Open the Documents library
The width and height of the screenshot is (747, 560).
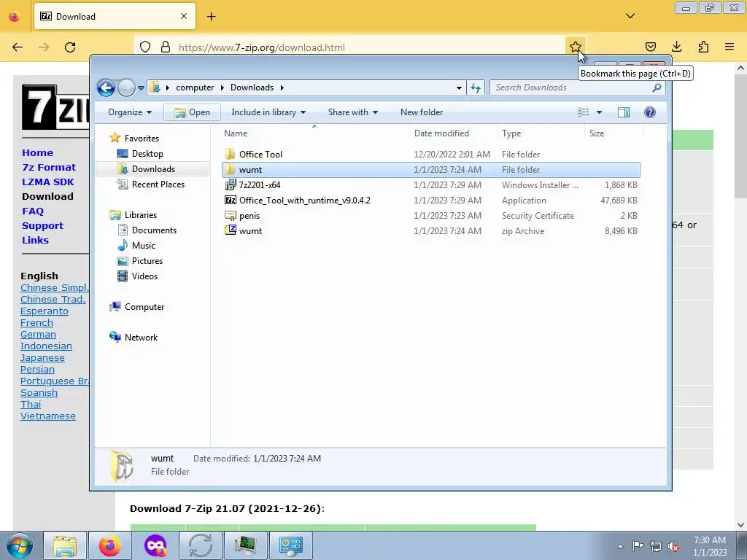(x=147, y=230)
